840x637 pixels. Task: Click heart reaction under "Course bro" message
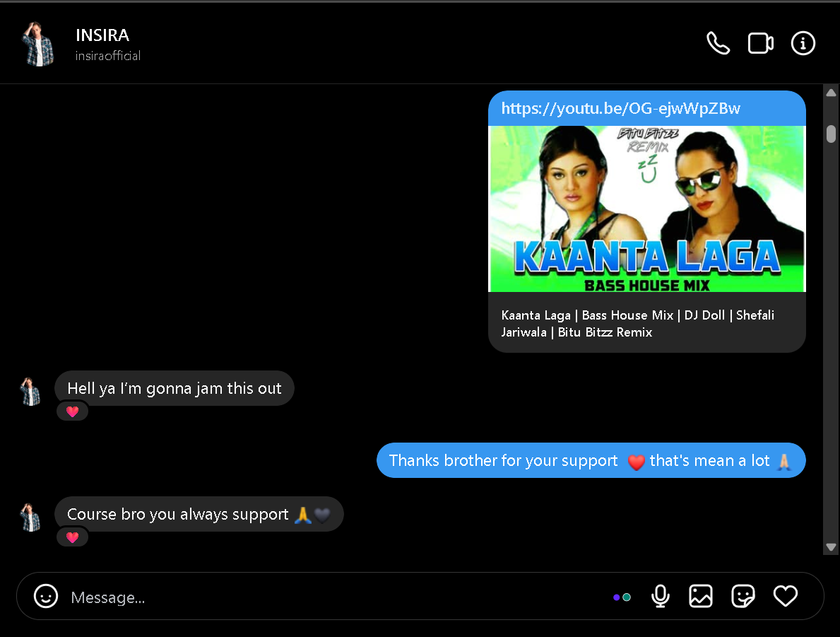[72, 537]
